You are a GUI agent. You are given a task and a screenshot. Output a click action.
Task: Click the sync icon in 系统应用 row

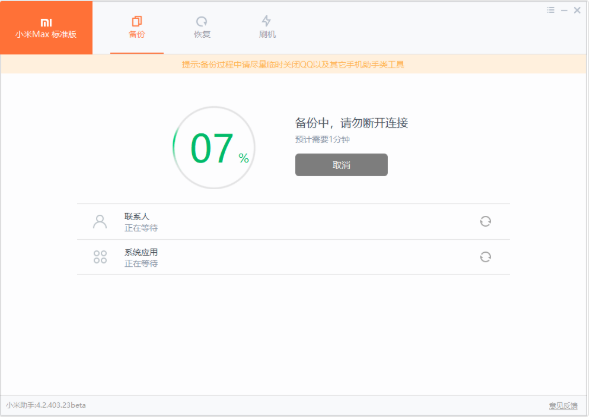(485, 257)
